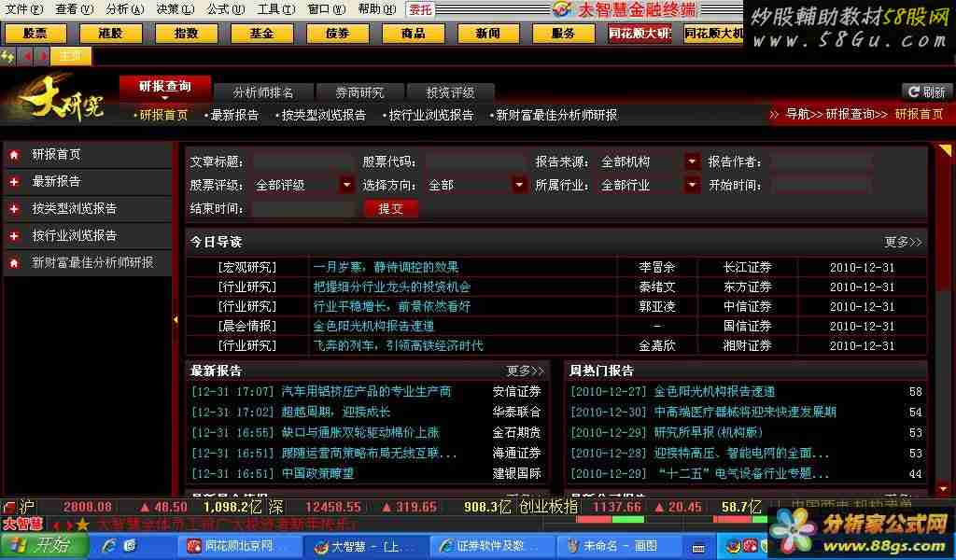Open the 文件 menu
Image resolution: width=956 pixels, height=560 pixels.
pyautogui.click(x=24, y=9)
